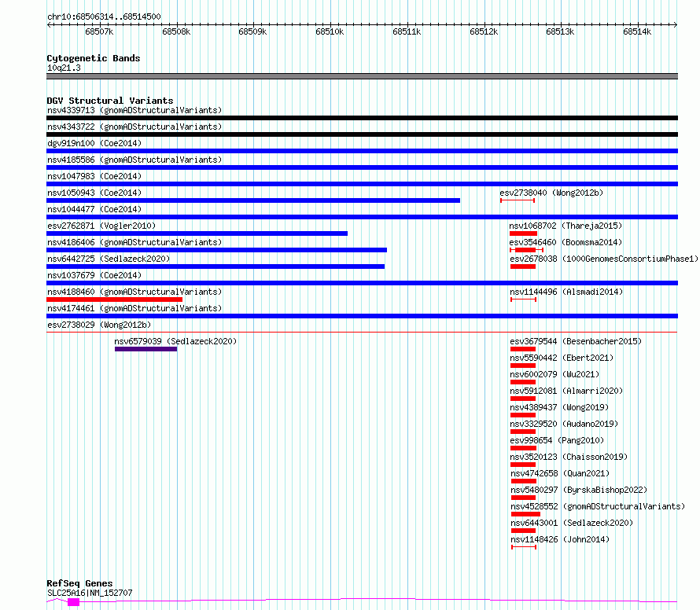Click the nsv1068702 (Thareja2015) label
The height and width of the screenshot is (610, 700).
pyautogui.click(x=566, y=226)
